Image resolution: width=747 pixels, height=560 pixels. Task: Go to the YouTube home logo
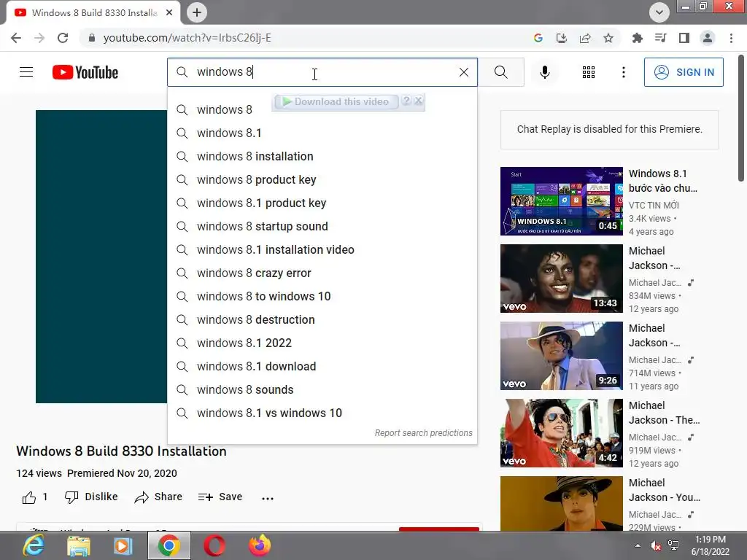coord(85,72)
